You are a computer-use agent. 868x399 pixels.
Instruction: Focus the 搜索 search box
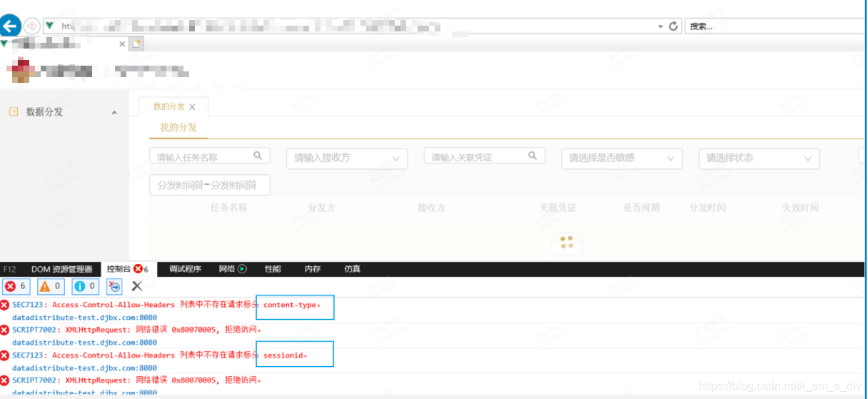pyautogui.click(x=775, y=26)
